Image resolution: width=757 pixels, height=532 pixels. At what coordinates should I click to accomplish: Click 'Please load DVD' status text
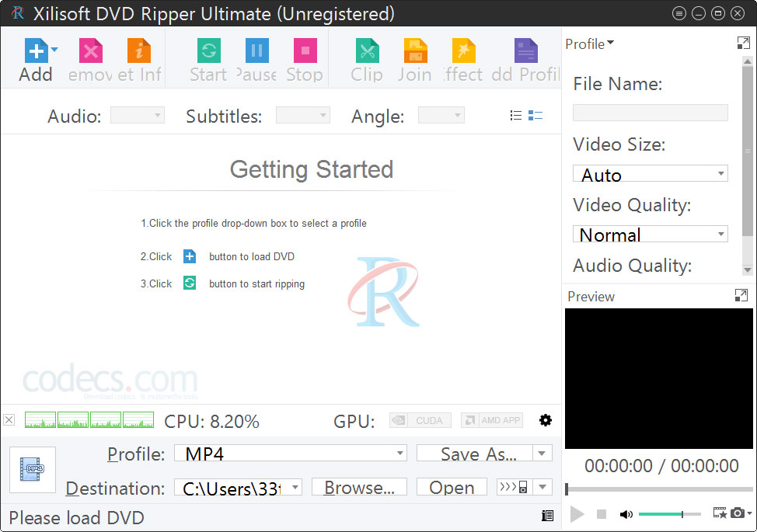pos(76,517)
